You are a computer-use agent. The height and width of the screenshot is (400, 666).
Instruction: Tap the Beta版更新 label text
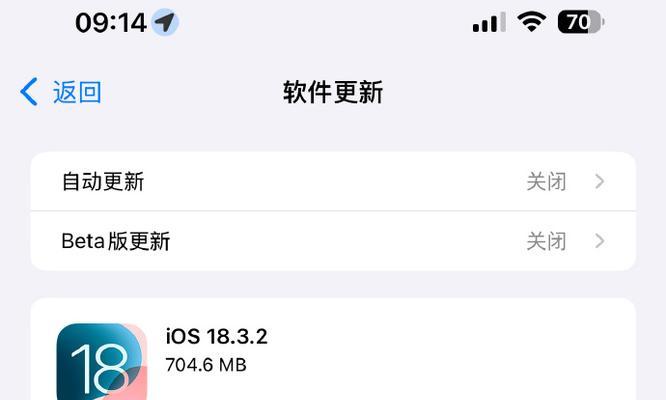point(116,241)
